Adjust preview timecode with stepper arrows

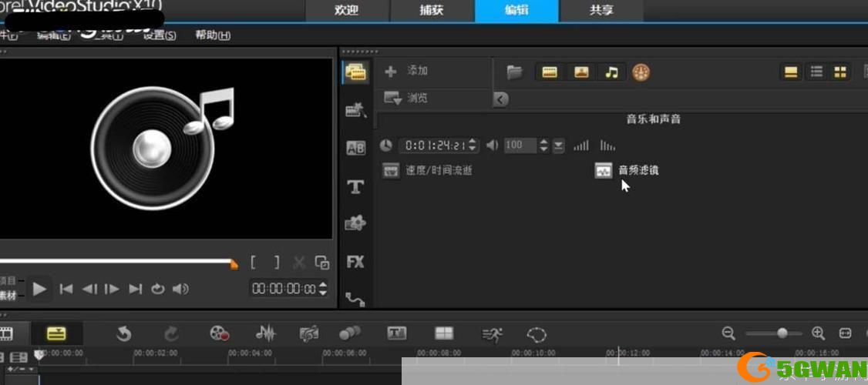[x=323, y=289]
